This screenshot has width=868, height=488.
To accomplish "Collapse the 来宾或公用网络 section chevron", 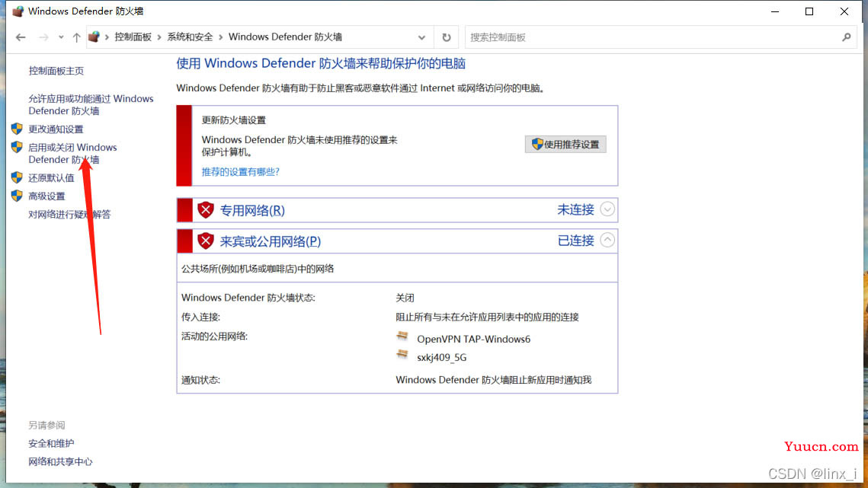I will coord(607,240).
